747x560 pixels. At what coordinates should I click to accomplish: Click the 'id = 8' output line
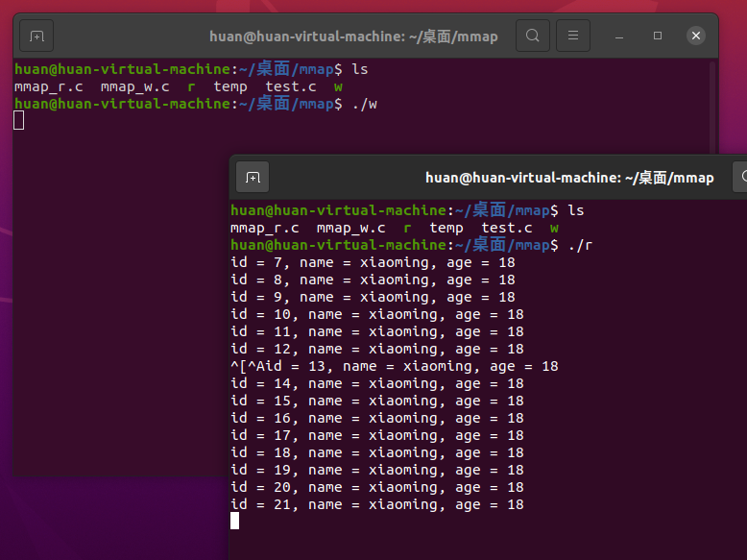(x=373, y=280)
